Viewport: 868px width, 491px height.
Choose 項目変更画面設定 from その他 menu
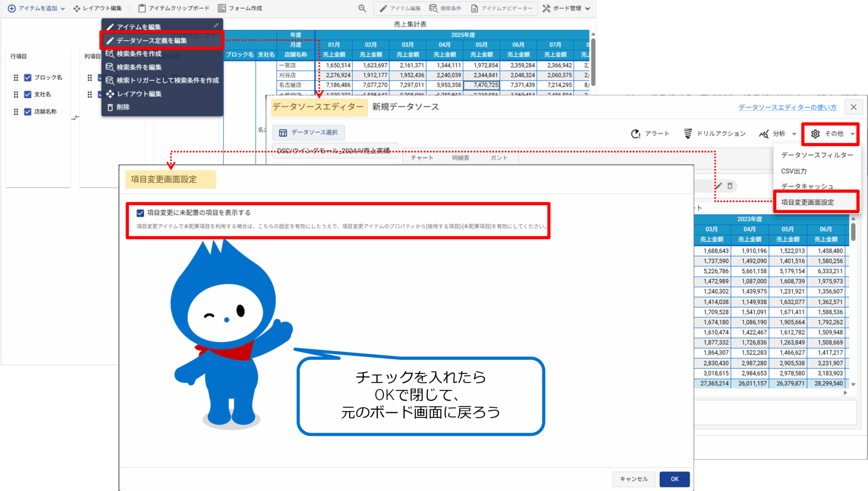tap(808, 202)
